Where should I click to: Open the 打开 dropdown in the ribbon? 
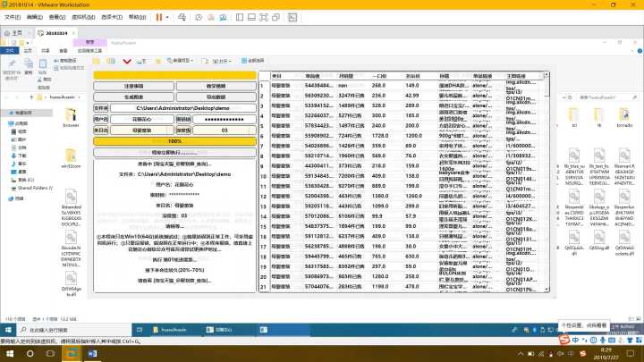pos(217,60)
